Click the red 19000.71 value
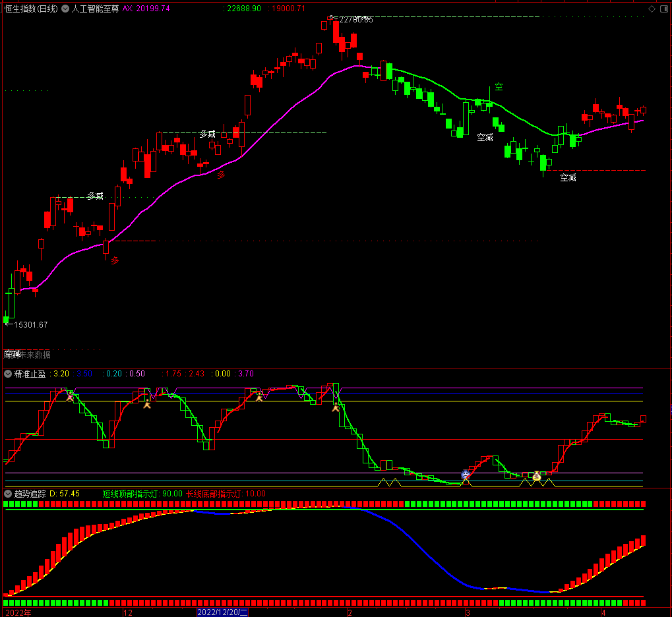Screen dimensions: 672x617 tap(288, 9)
